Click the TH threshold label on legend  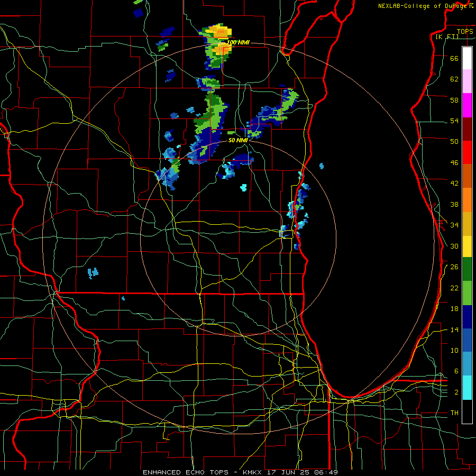(454, 413)
